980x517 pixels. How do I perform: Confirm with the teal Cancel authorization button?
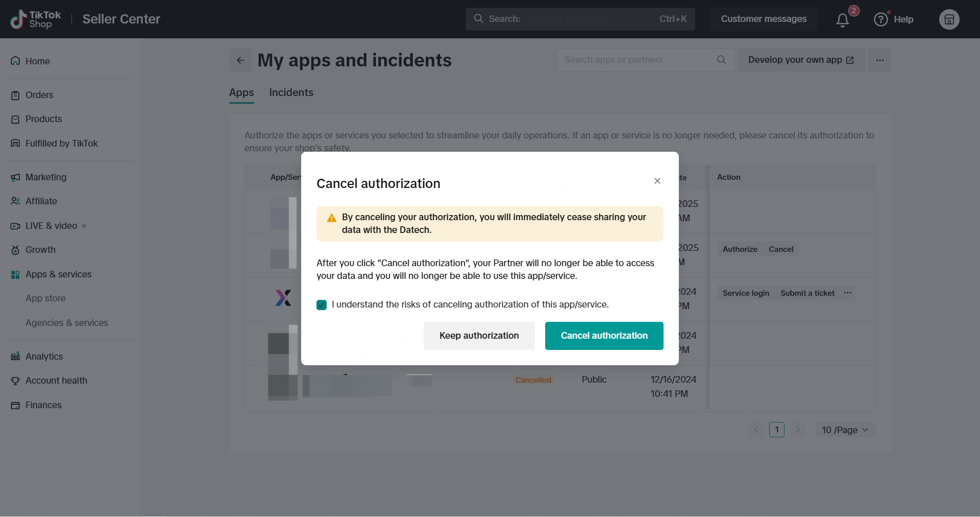point(604,336)
